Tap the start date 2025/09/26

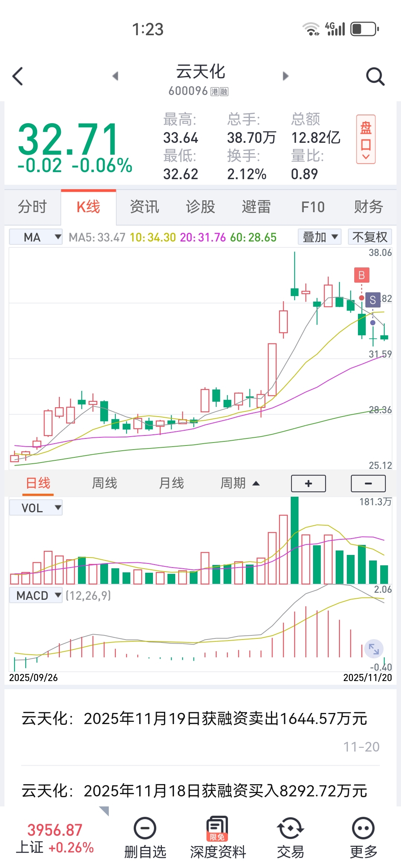(x=33, y=678)
